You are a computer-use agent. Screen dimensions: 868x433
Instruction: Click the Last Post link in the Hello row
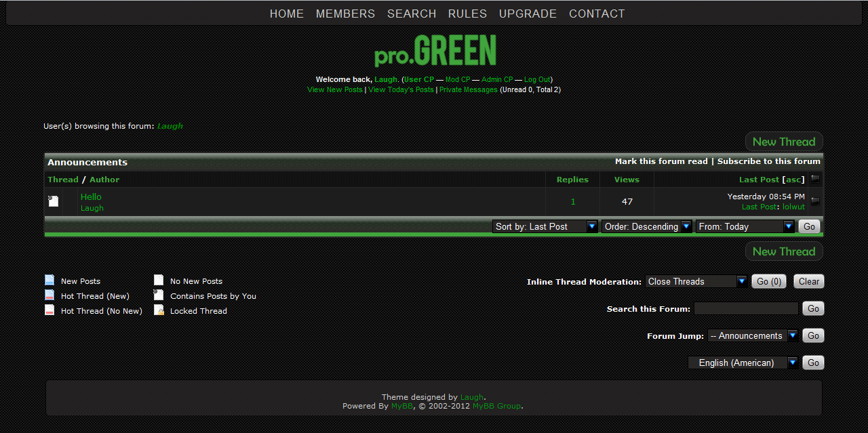tap(759, 207)
